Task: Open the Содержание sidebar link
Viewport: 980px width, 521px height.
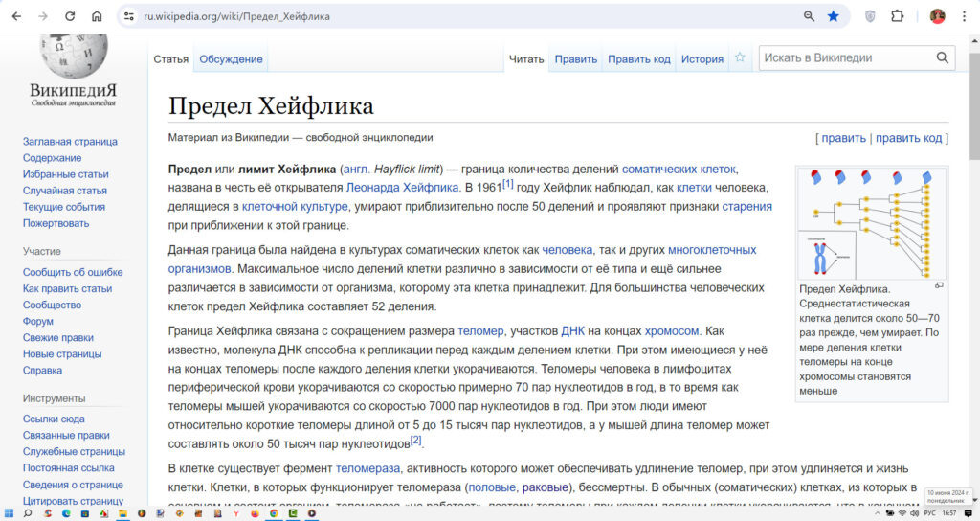Action: coord(52,158)
